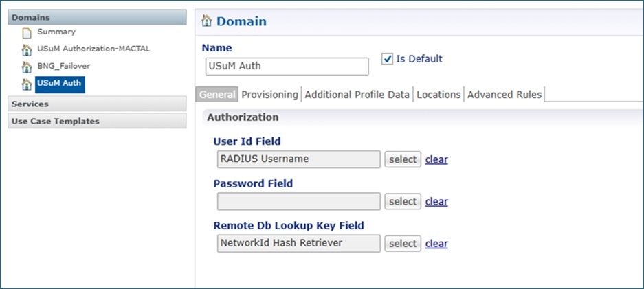Collapse the Domains section header
Screen dimensions: 644x289
pyautogui.click(x=97, y=17)
